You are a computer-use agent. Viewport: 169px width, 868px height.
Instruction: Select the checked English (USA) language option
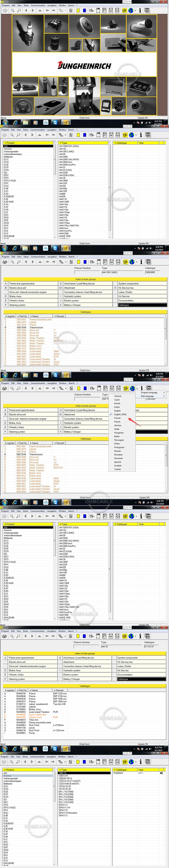point(120,415)
